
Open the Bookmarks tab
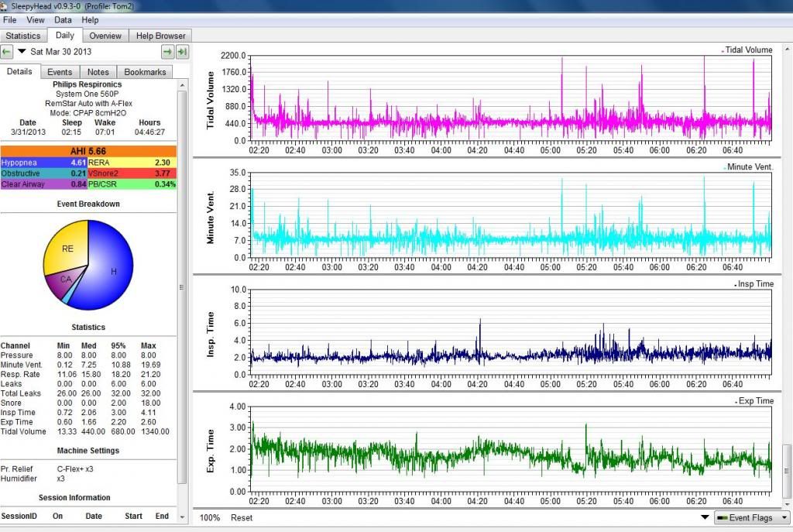pos(145,72)
